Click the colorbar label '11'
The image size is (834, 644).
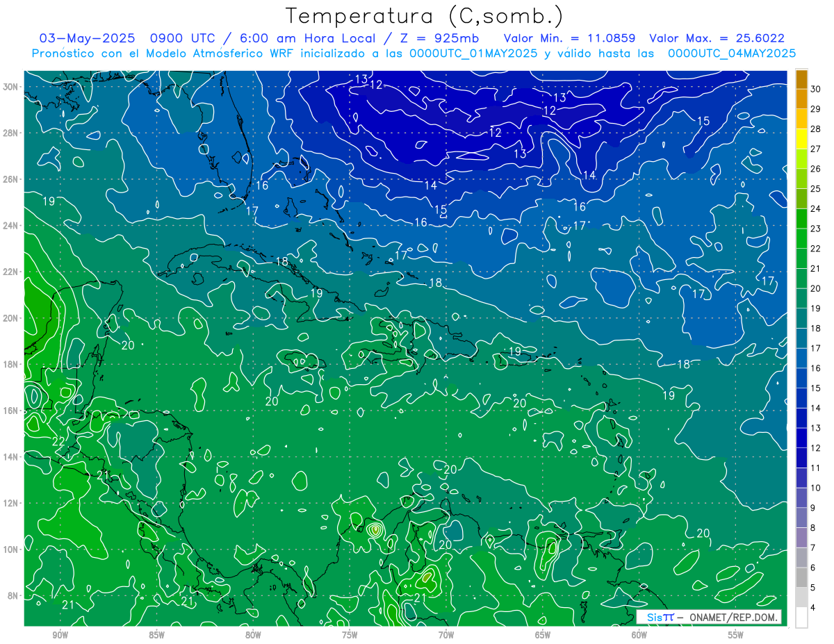click(816, 468)
